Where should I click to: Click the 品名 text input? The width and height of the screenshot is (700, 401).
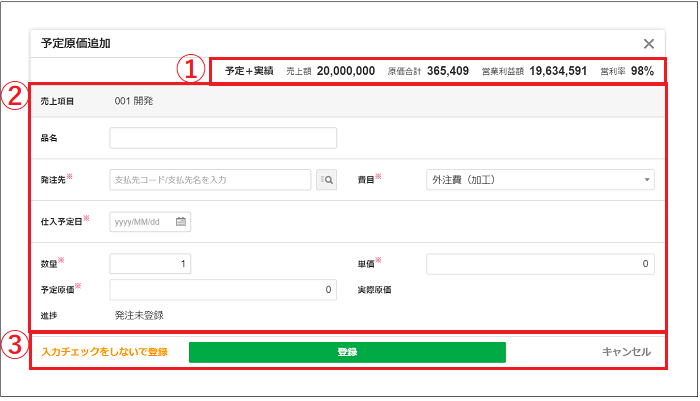pos(223,138)
